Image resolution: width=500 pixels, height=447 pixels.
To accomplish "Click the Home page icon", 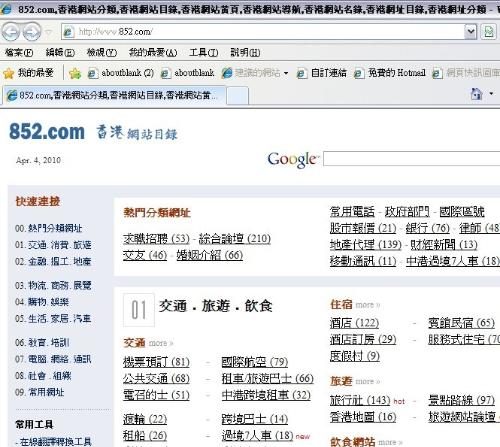I will (x=477, y=94).
